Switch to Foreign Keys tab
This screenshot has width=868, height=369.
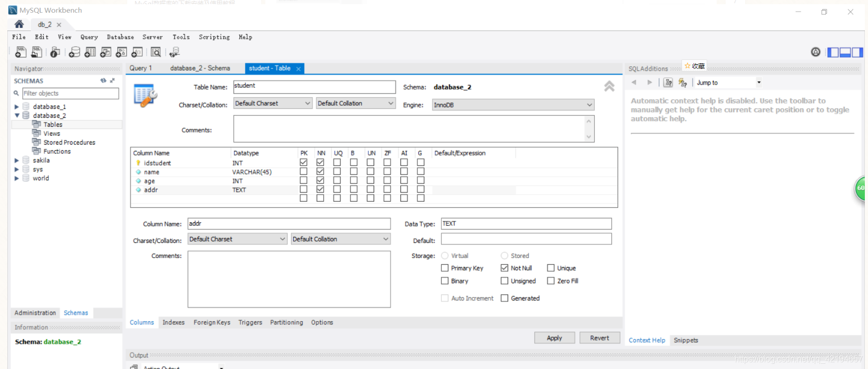pyautogui.click(x=212, y=323)
